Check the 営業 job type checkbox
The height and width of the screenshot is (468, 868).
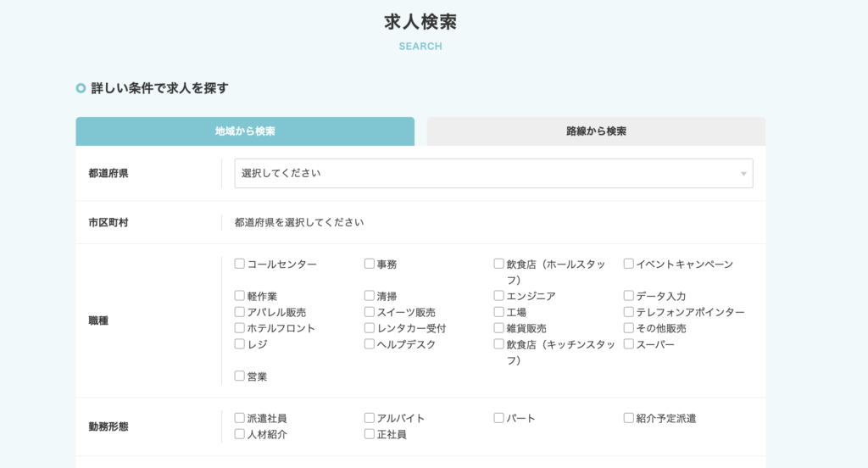click(x=240, y=376)
